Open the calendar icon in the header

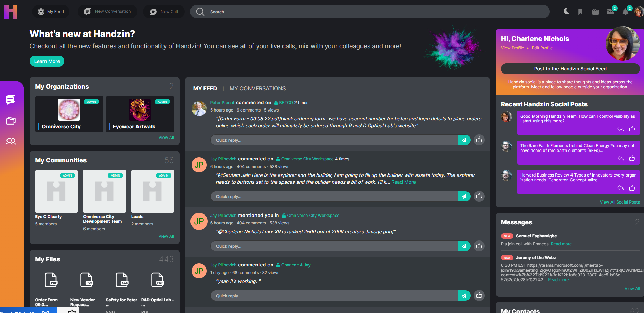595,12
